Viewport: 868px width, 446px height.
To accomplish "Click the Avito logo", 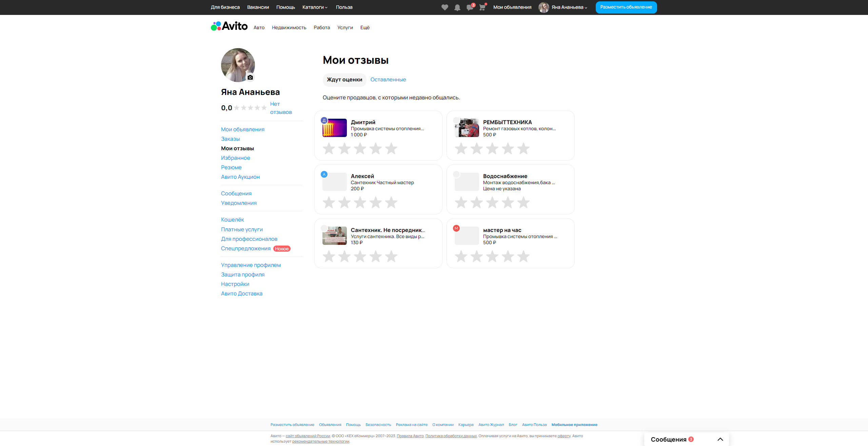I will click(229, 26).
